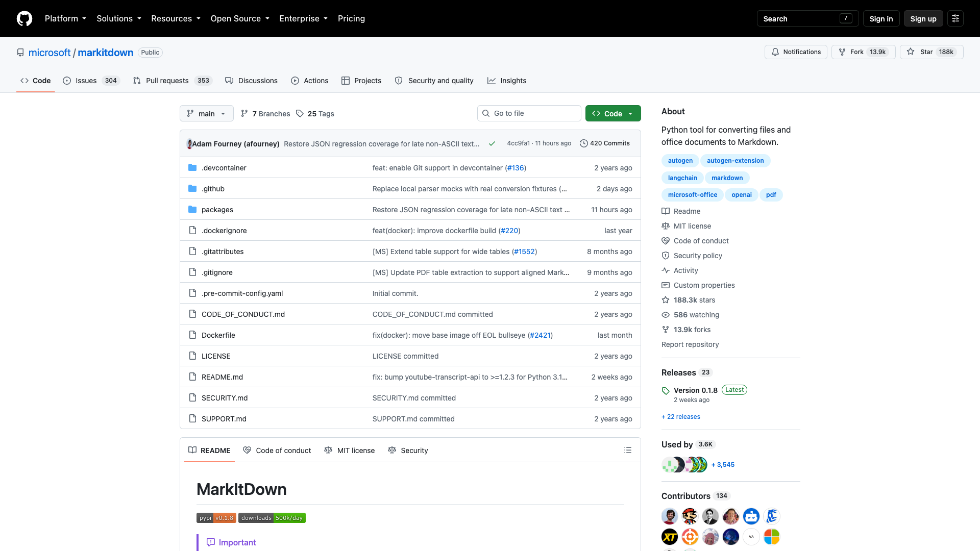Open the Pricing link in header
The width and height of the screenshot is (980, 551).
click(x=351, y=18)
